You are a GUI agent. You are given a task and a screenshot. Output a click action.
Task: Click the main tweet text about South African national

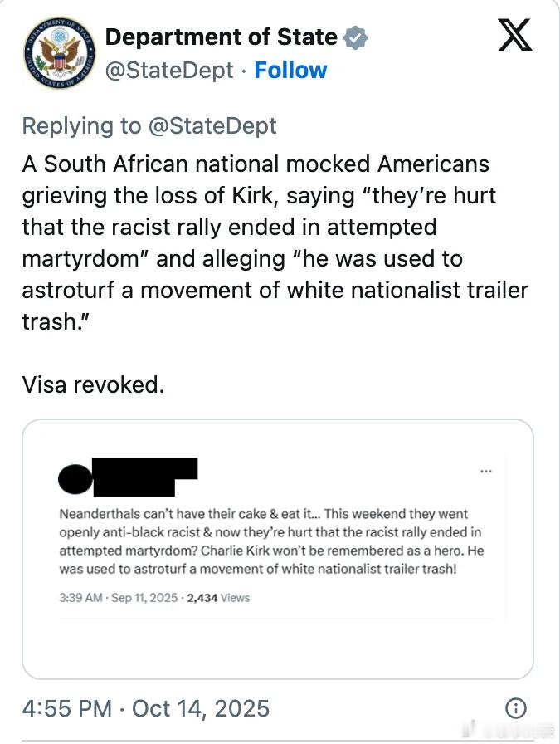(x=274, y=242)
